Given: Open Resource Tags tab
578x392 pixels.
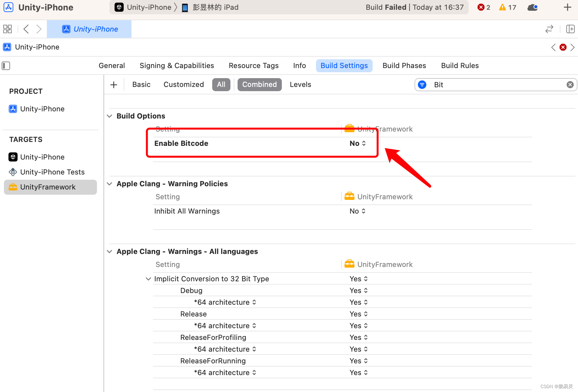Looking at the screenshot, I should tap(254, 66).
